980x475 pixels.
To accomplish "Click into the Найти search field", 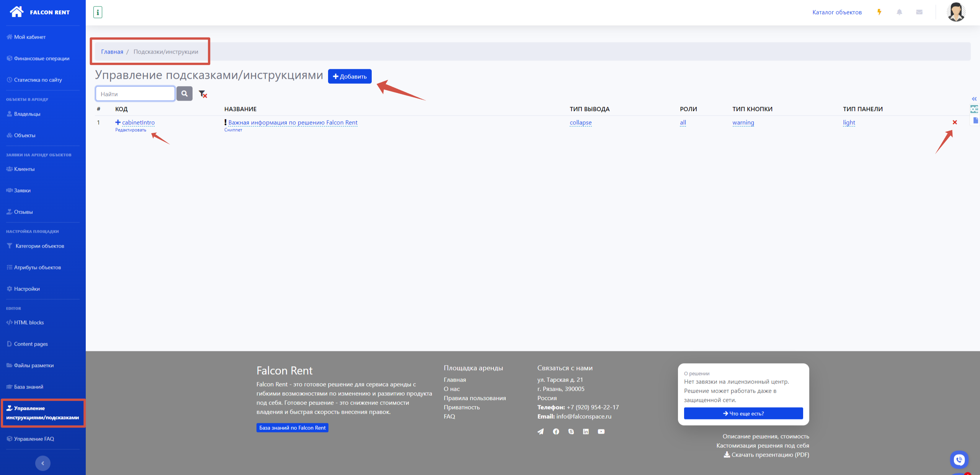I will (x=135, y=94).
